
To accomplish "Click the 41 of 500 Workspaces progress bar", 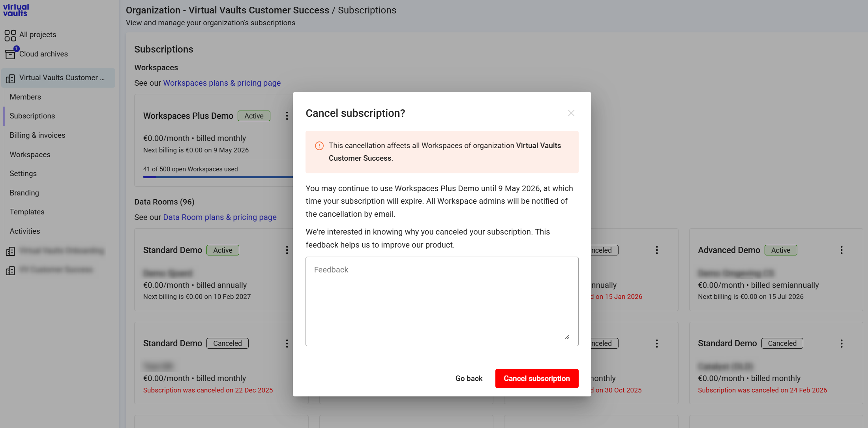I will [218, 177].
